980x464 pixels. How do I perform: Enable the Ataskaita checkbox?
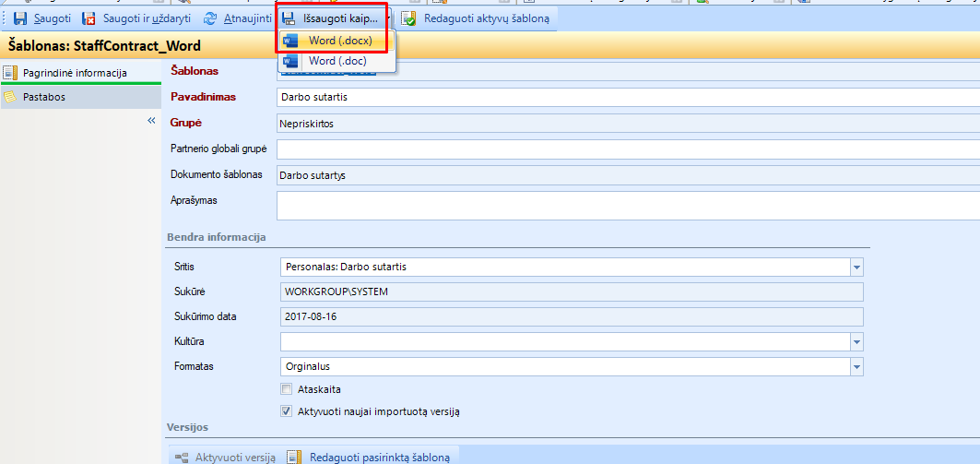pos(287,389)
